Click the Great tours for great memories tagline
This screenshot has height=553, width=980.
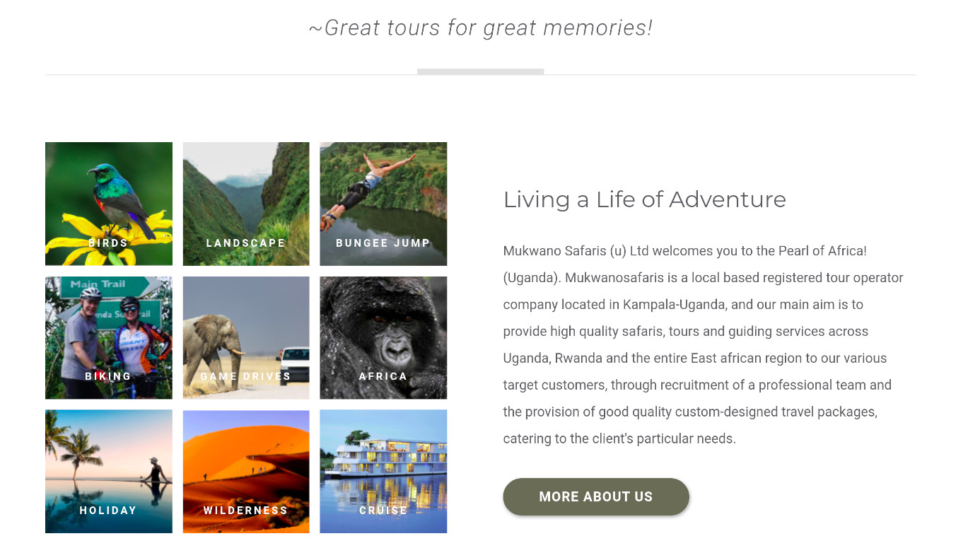tap(480, 28)
